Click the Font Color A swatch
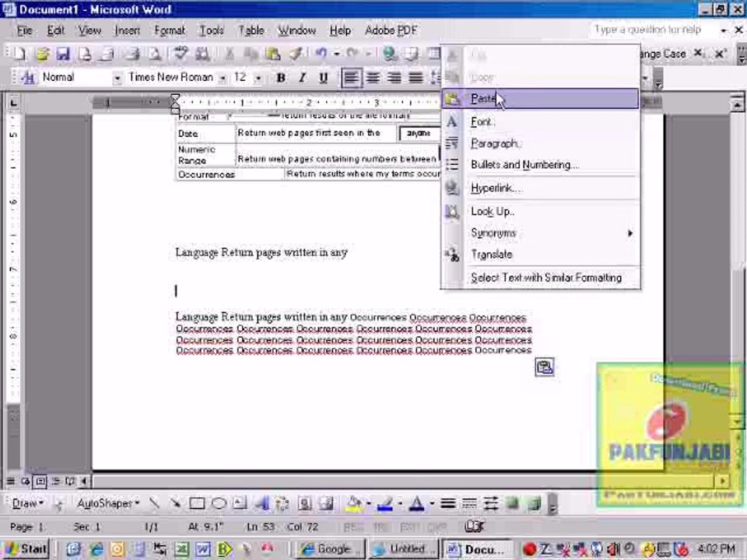 tap(416, 504)
